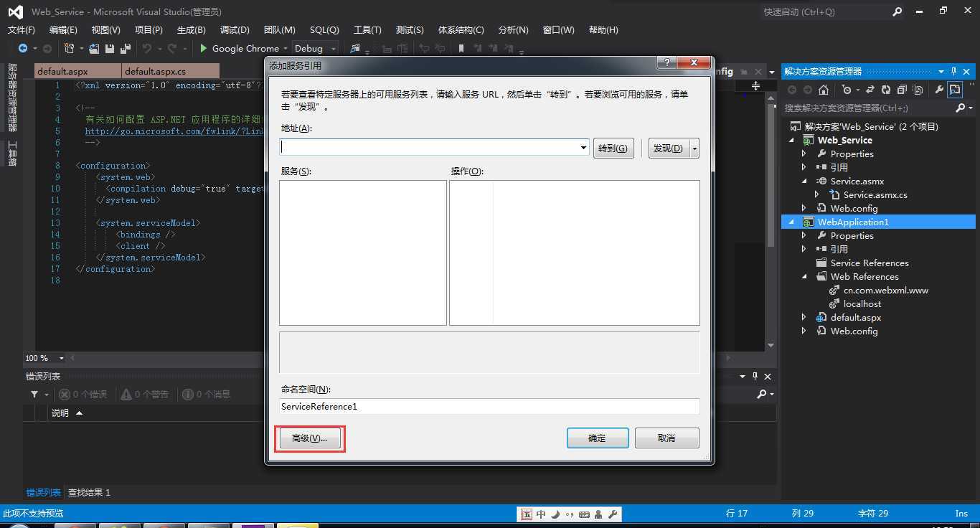Pin the Solution Explorer panel

(954, 71)
